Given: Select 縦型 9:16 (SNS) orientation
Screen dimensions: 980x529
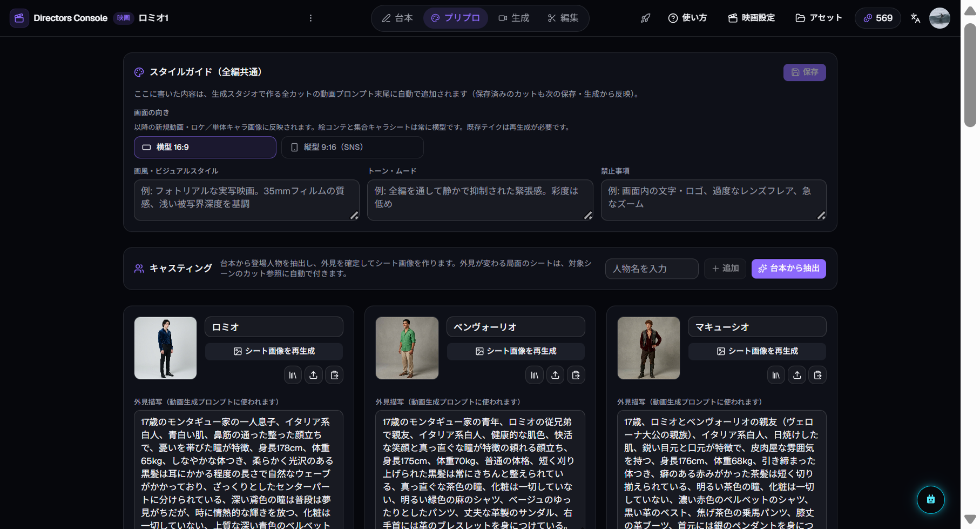Looking at the screenshot, I should (x=353, y=147).
